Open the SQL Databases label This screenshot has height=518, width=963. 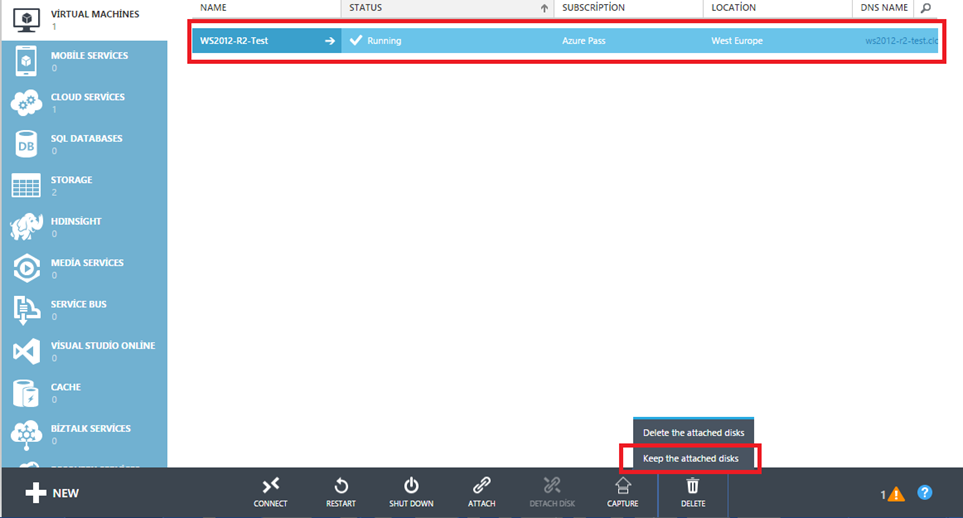[x=87, y=138]
